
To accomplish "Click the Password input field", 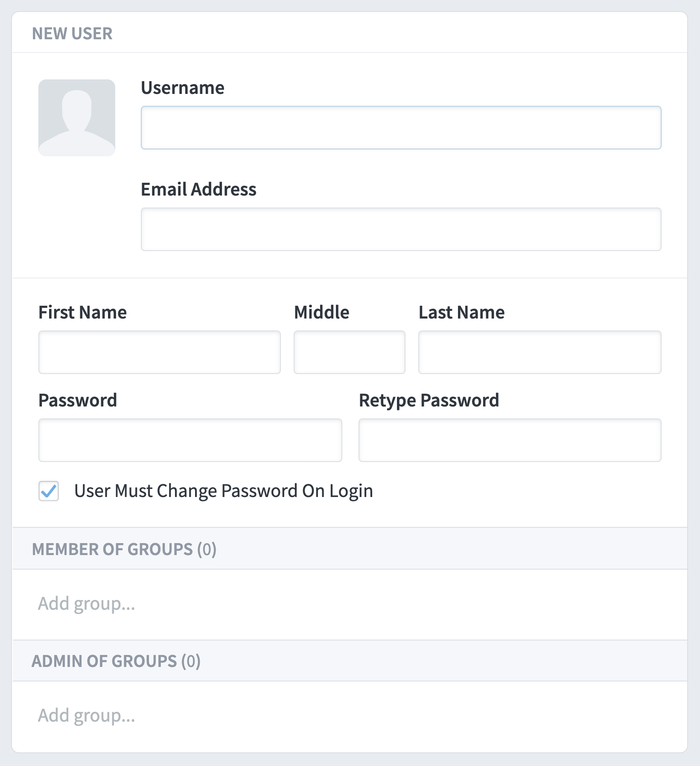I will [x=190, y=440].
